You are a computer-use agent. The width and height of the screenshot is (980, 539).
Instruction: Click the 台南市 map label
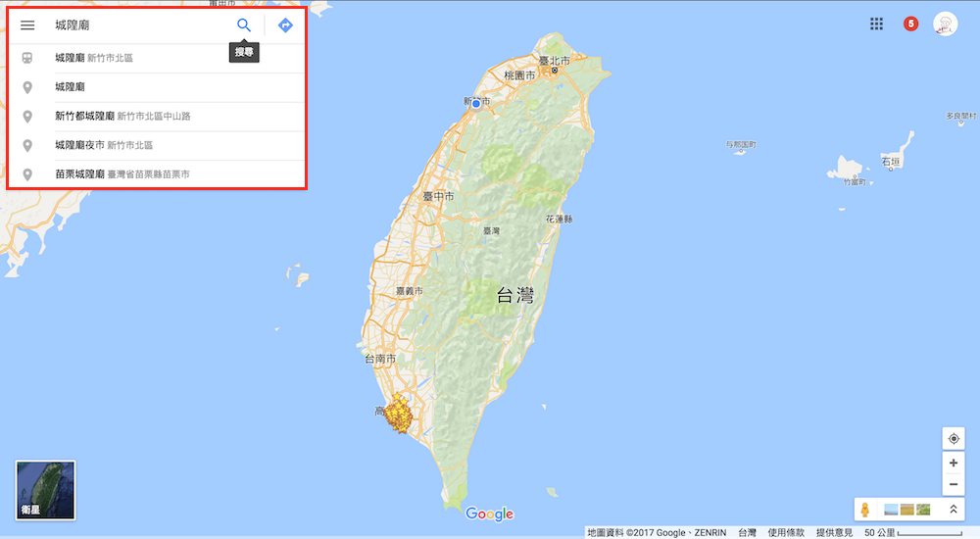(380, 359)
